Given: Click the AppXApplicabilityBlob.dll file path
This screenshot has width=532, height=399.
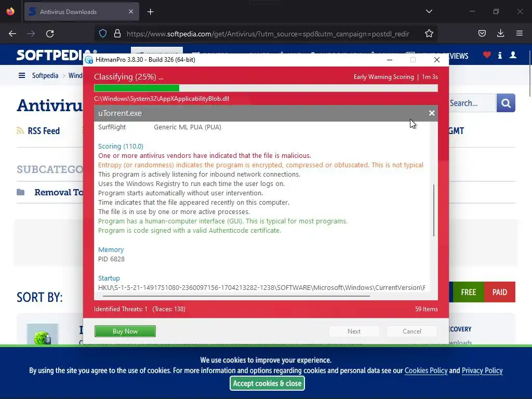Looking at the screenshot, I should tap(162, 99).
